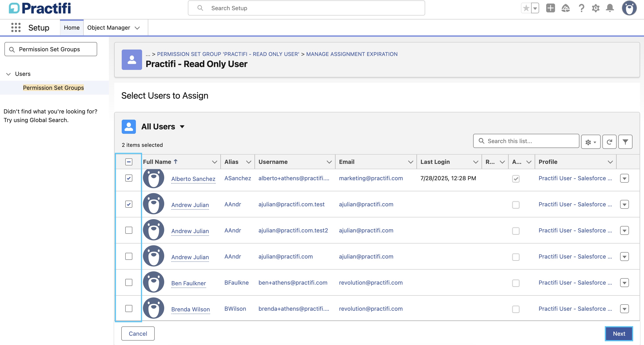
Task: Sort by the Username column header
Action: tap(273, 162)
